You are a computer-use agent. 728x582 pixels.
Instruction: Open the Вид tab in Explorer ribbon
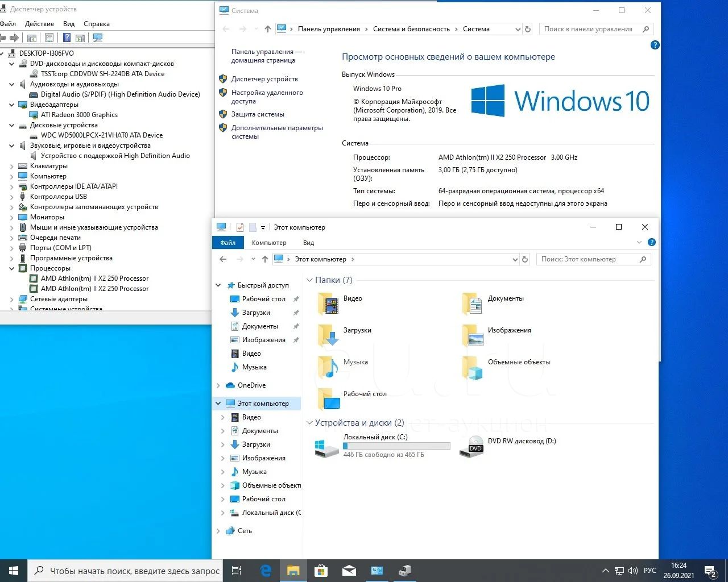[308, 243]
